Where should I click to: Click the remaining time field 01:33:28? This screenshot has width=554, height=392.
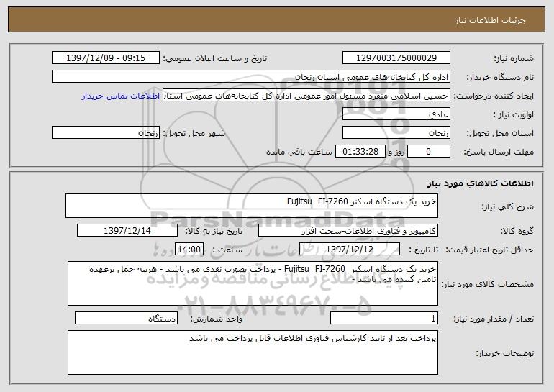(360, 152)
